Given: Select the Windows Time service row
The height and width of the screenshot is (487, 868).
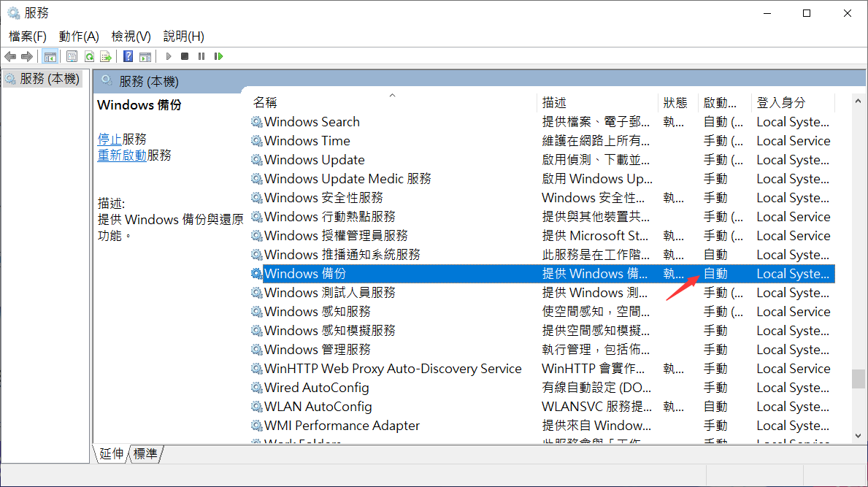Looking at the screenshot, I should tap(542, 141).
